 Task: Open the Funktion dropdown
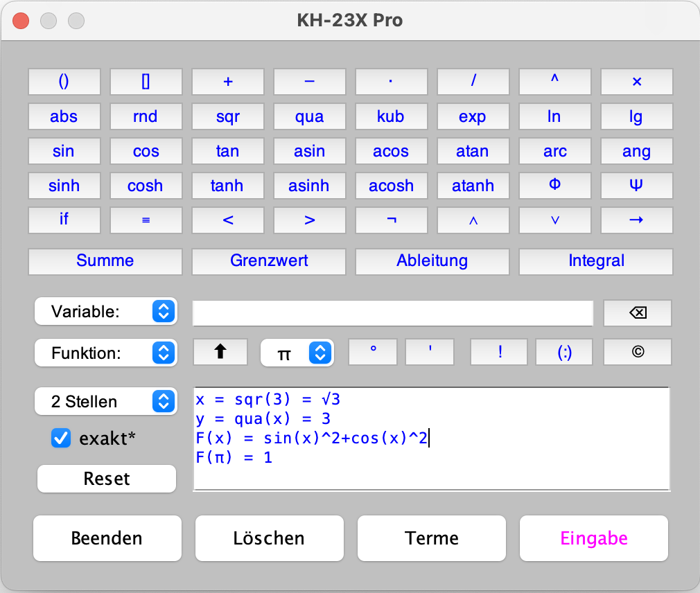coord(105,353)
